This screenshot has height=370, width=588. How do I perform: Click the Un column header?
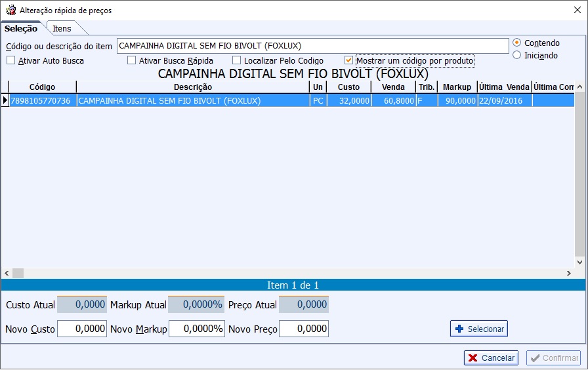click(318, 87)
